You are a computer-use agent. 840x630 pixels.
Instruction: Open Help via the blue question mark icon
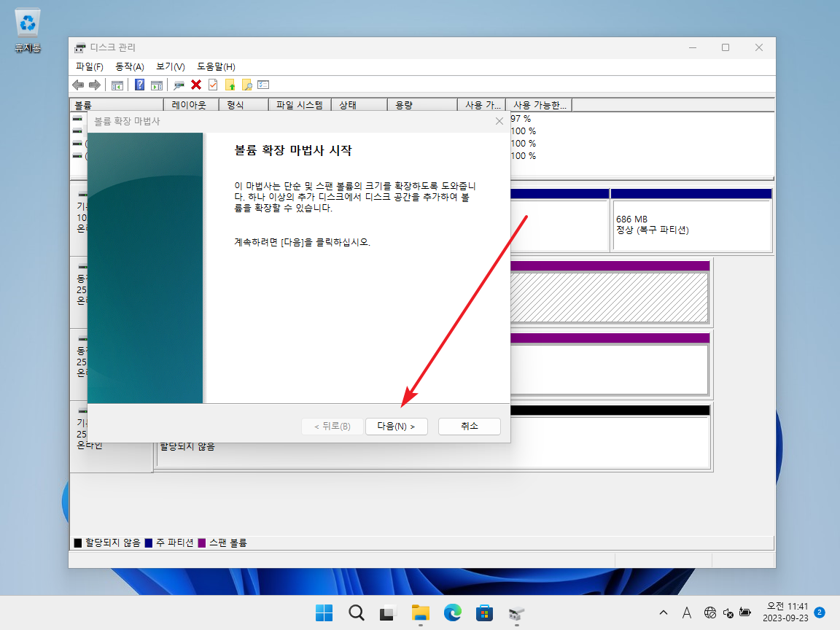click(x=139, y=85)
